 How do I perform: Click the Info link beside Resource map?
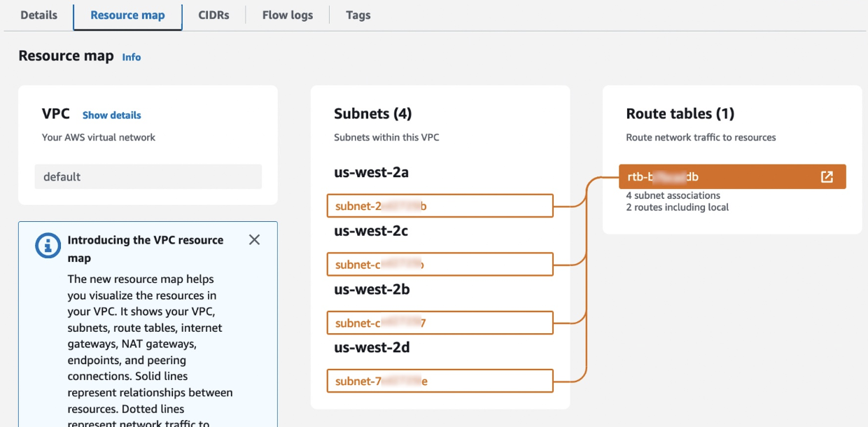click(x=132, y=57)
